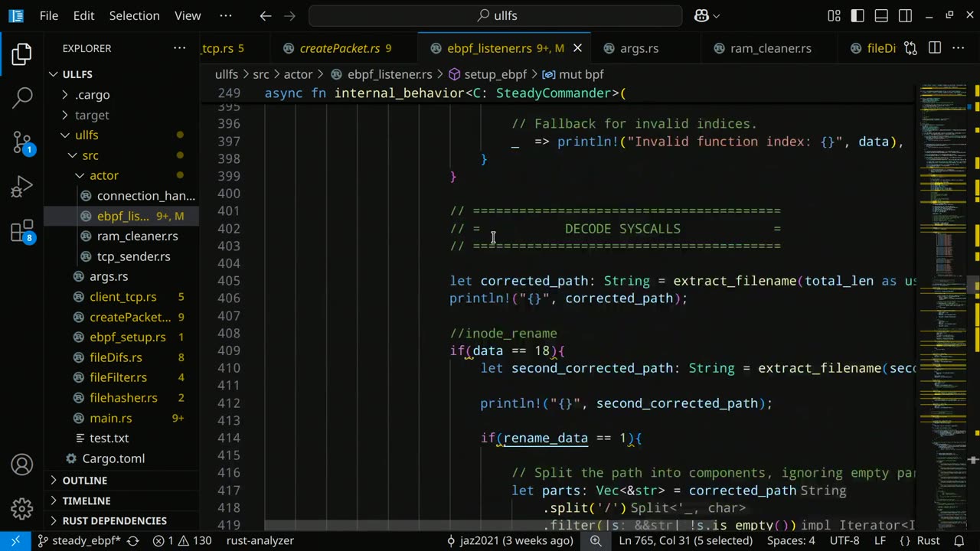
Task: Open the Copilot dropdown arrow
Action: [x=717, y=15]
